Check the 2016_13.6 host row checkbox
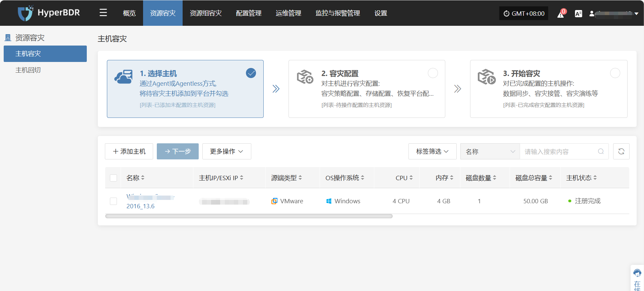 click(x=114, y=201)
